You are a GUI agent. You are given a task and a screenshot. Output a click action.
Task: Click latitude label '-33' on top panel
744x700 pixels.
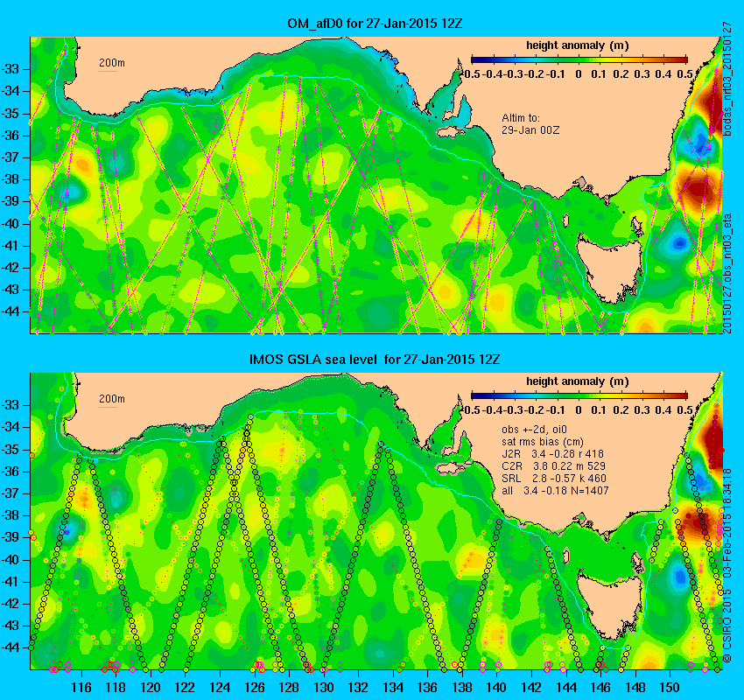pyautogui.click(x=10, y=69)
